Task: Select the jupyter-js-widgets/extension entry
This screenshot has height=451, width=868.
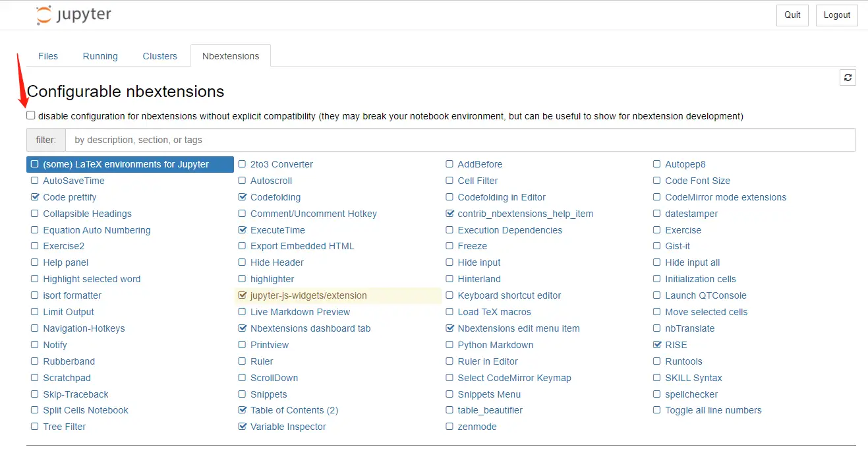Action: point(308,295)
